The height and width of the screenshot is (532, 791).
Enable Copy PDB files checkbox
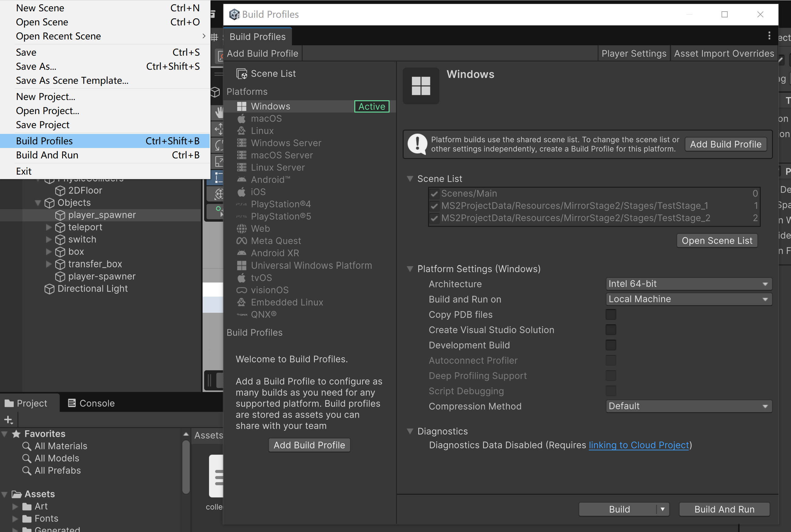[611, 315]
